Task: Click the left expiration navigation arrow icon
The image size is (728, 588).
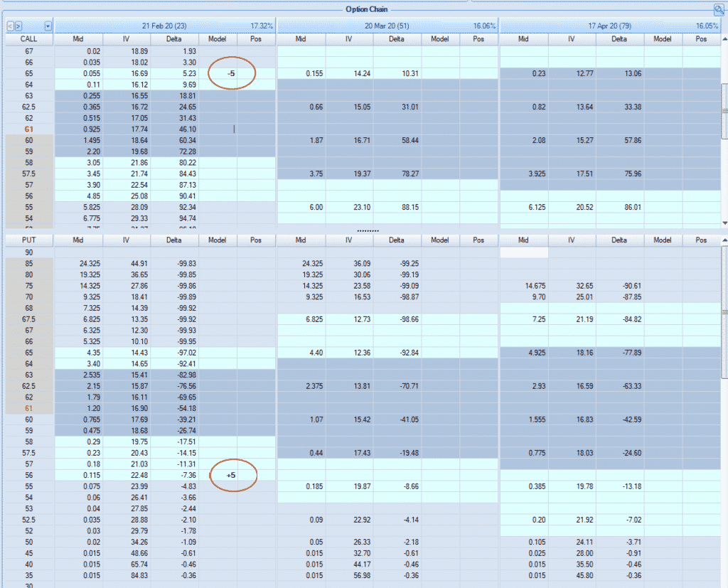Action: (x=11, y=26)
